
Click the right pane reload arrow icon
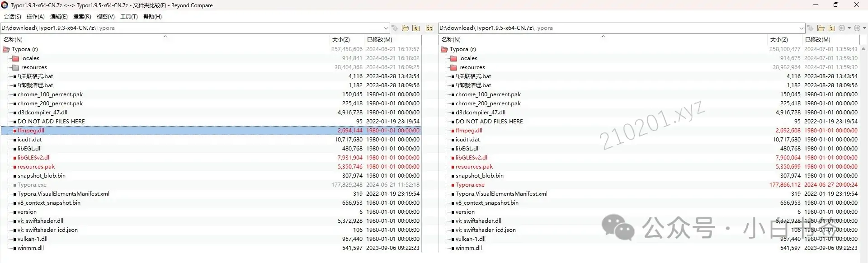coord(810,28)
